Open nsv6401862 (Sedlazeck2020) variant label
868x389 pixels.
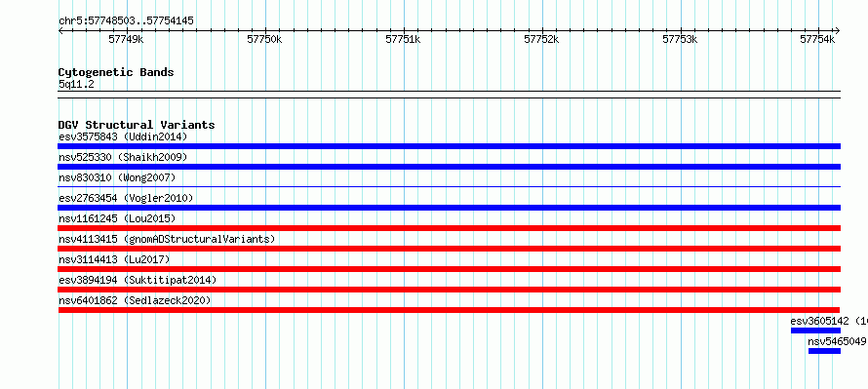pos(135,300)
